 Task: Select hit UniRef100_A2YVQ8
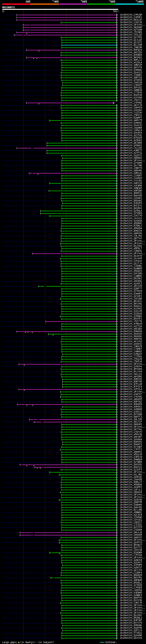click(x=131, y=30)
